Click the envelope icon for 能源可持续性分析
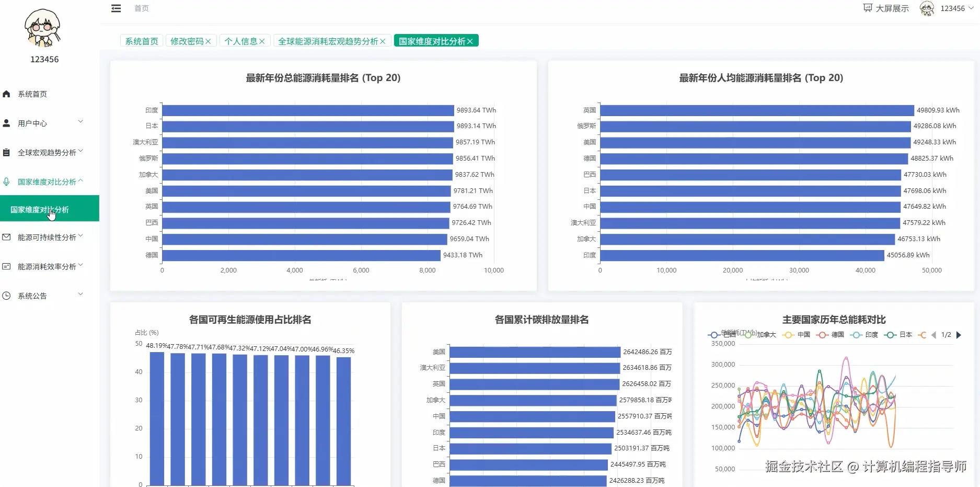This screenshot has height=487, width=980. [x=6, y=236]
